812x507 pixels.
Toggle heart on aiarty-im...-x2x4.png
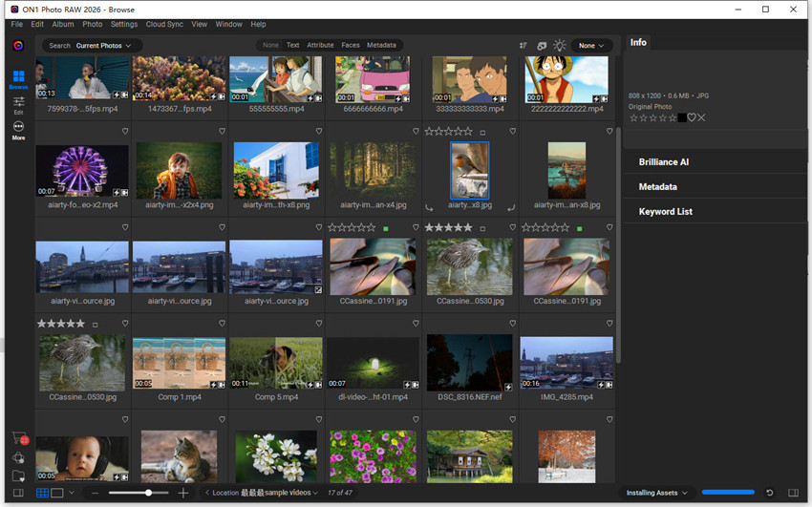coord(222,131)
